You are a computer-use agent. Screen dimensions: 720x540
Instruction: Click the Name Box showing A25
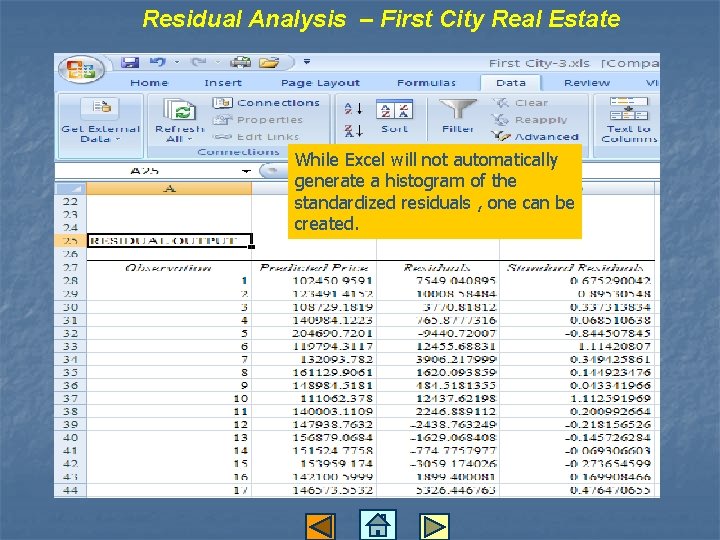tap(146, 171)
